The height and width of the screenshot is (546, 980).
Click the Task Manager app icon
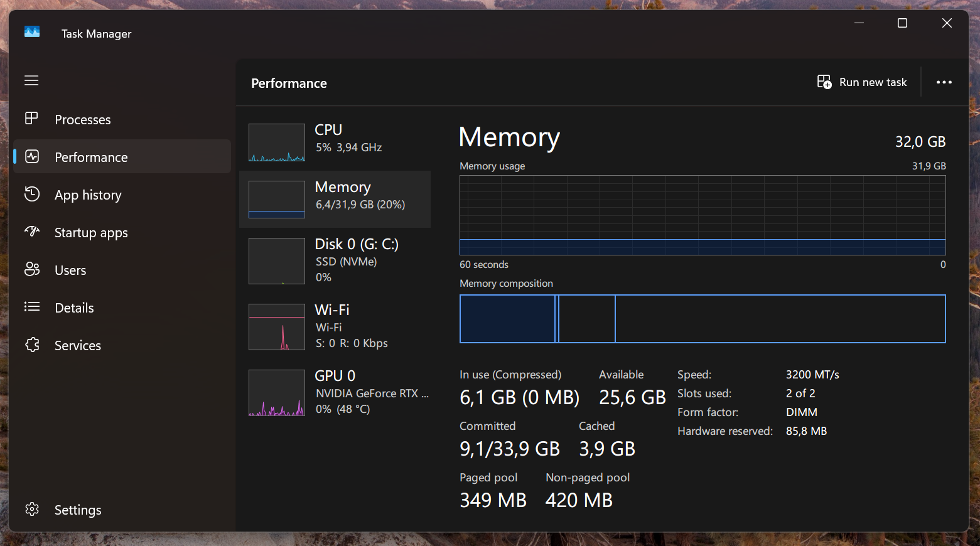coord(32,32)
